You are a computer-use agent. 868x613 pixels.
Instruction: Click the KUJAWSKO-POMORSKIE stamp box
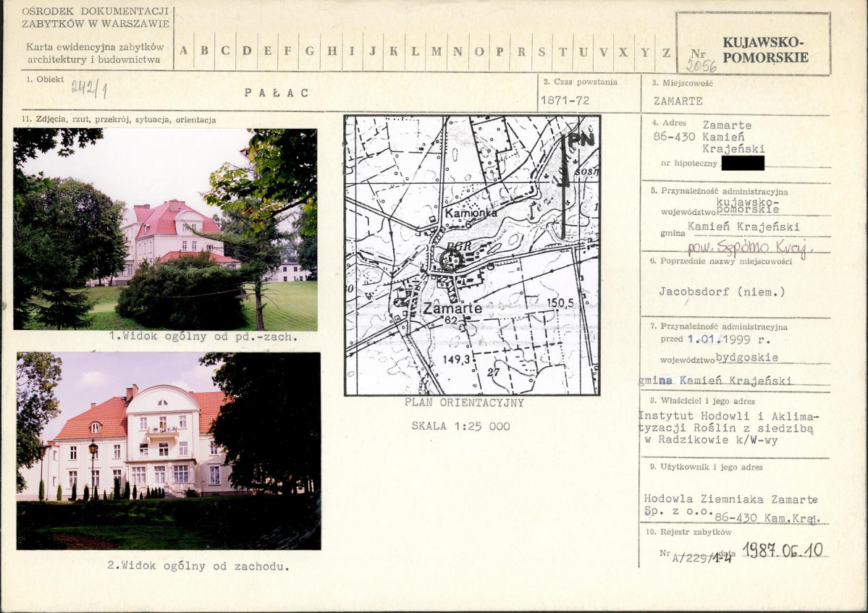click(x=754, y=43)
